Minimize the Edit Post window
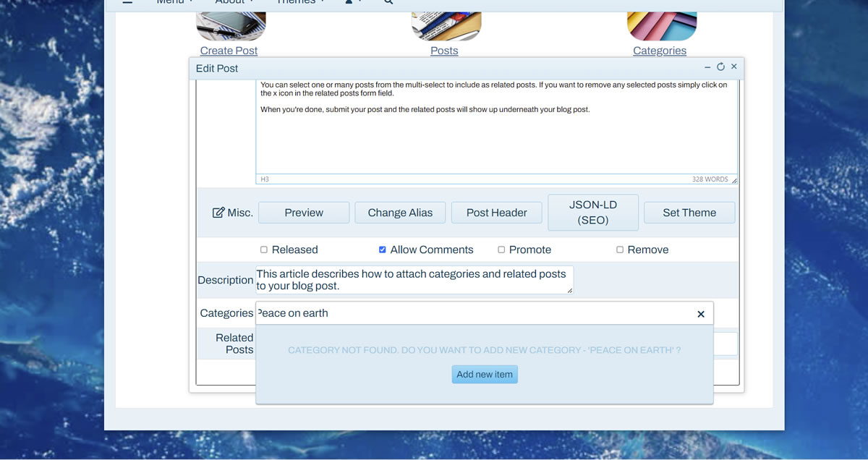Image resolution: width=868 pixels, height=460 pixels. click(707, 67)
